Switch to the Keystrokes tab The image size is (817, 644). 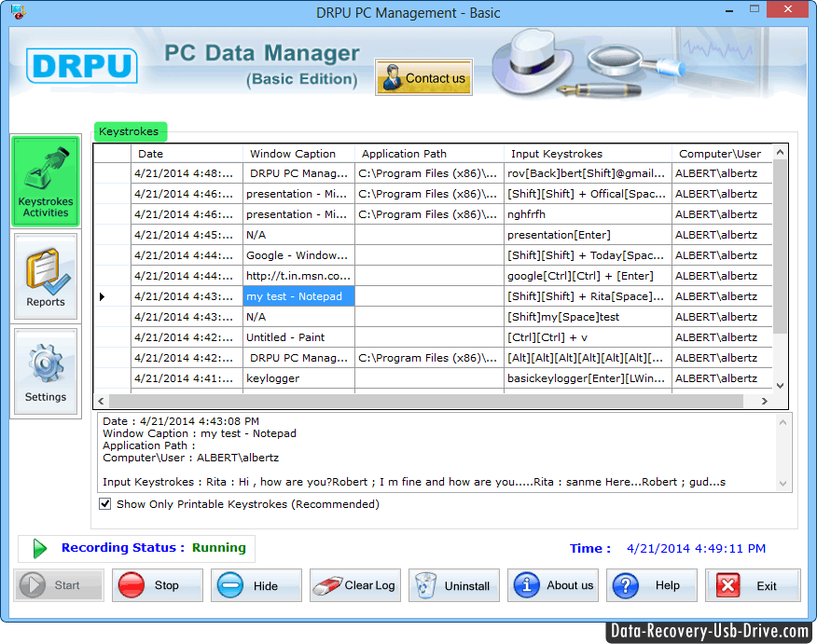pyautogui.click(x=130, y=131)
